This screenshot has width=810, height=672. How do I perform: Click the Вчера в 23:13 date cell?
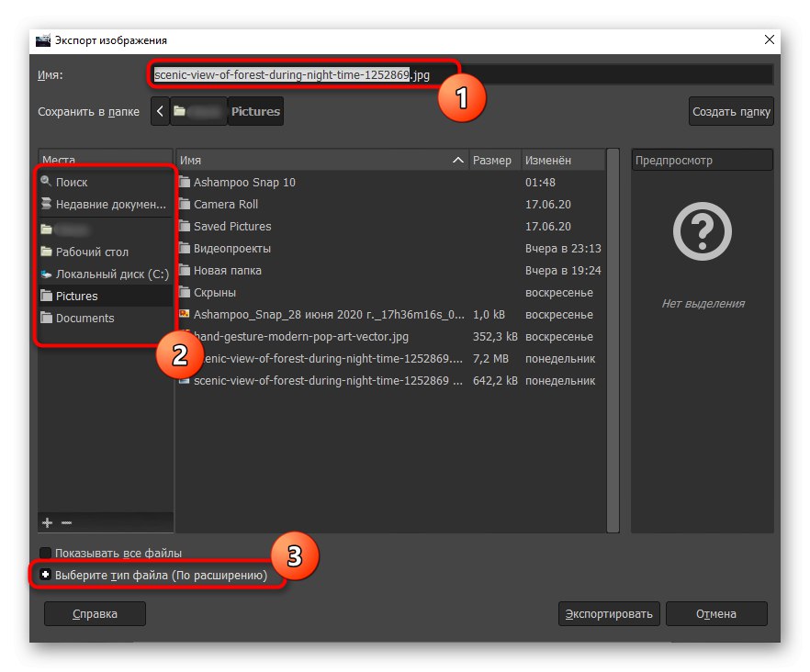(563, 248)
